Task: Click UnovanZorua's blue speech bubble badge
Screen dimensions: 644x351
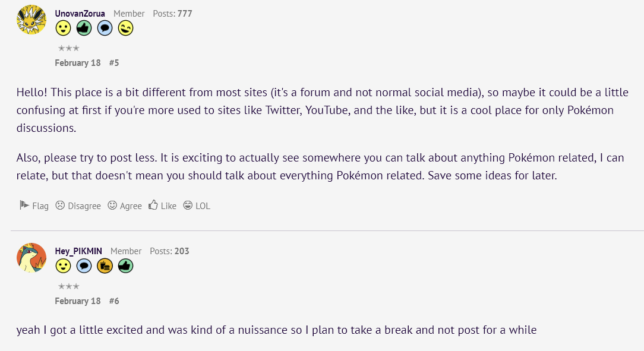Action: click(105, 29)
